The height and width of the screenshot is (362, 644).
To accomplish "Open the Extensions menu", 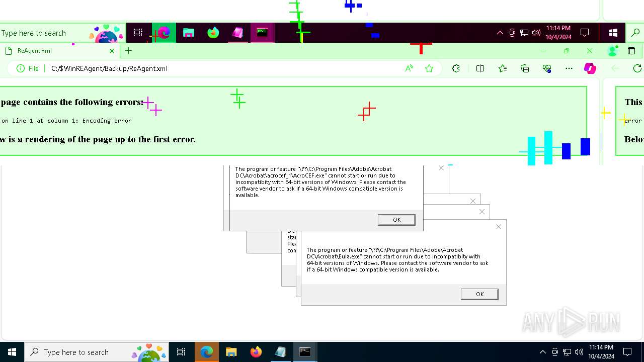I will 456,68.
